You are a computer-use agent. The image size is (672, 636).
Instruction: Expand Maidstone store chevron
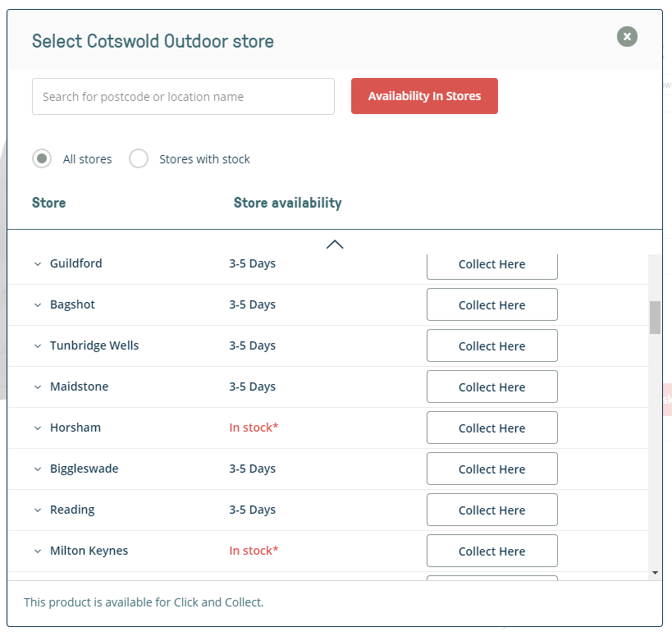pyautogui.click(x=38, y=387)
